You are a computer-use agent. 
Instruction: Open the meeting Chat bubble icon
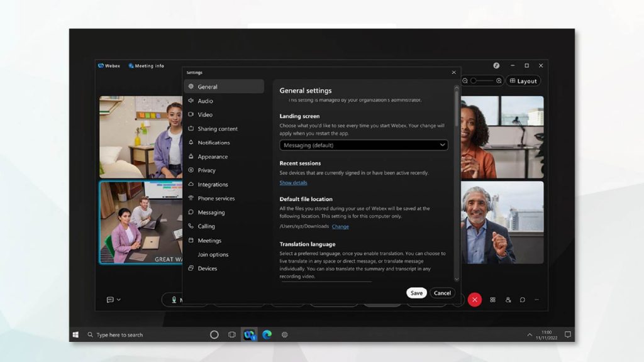click(x=522, y=300)
